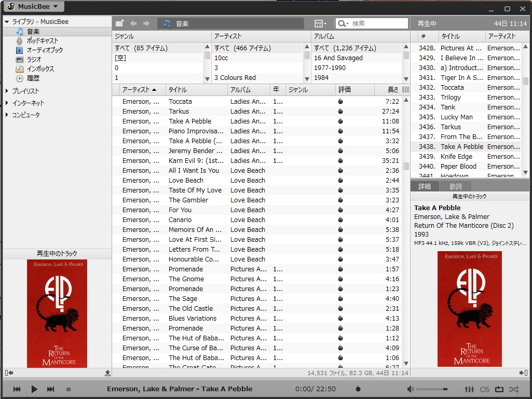Click the back navigation arrow

(x=134, y=23)
